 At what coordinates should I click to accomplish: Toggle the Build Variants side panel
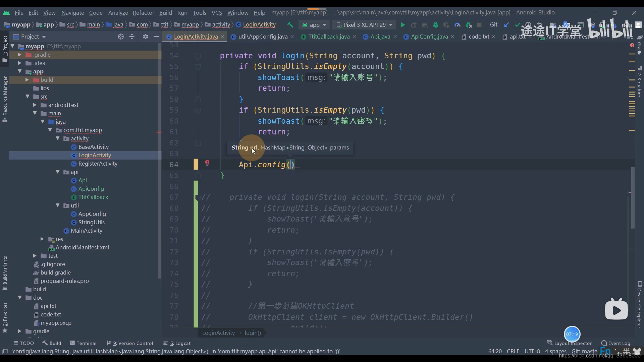tap(5, 273)
